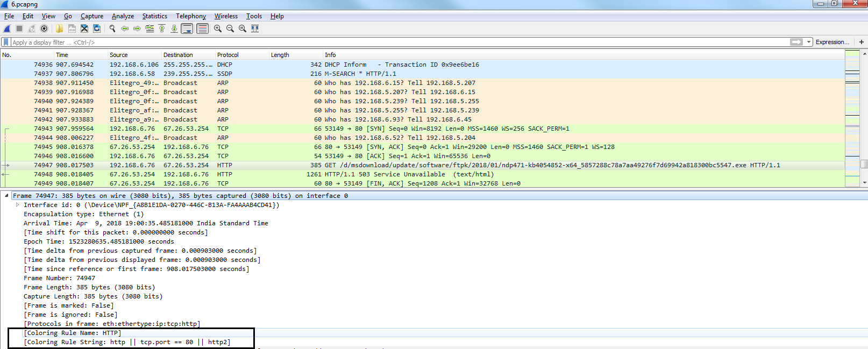Collapse the Frame 74947 details tree
The width and height of the screenshot is (868, 349).
click(x=6, y=196)
